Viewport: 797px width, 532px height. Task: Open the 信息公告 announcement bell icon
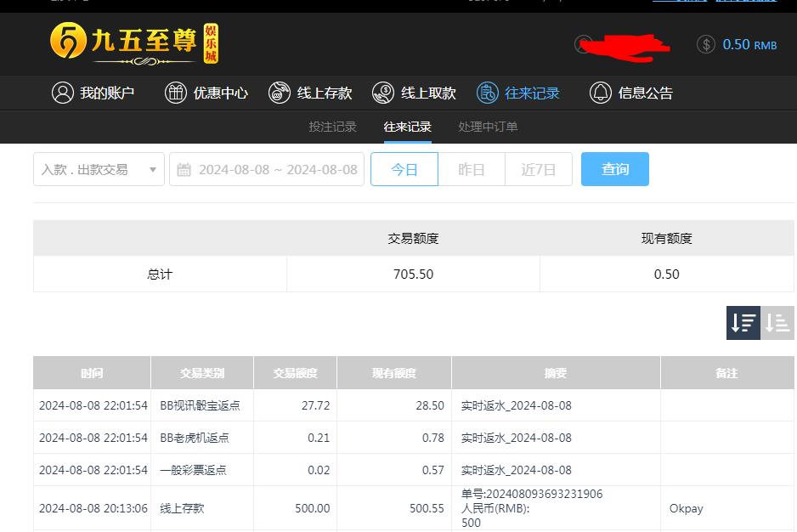[x=600, y=93]
